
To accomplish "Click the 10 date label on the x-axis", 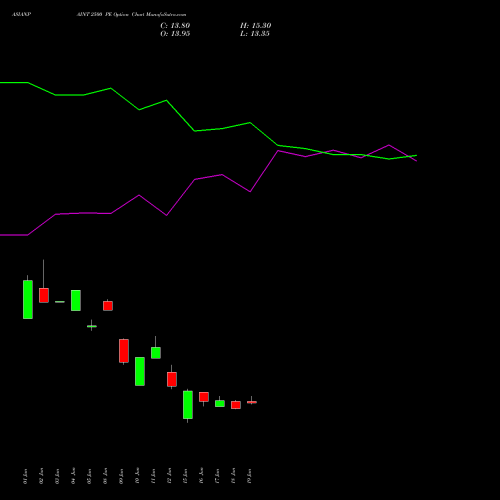I will click(x=137, y=476).
